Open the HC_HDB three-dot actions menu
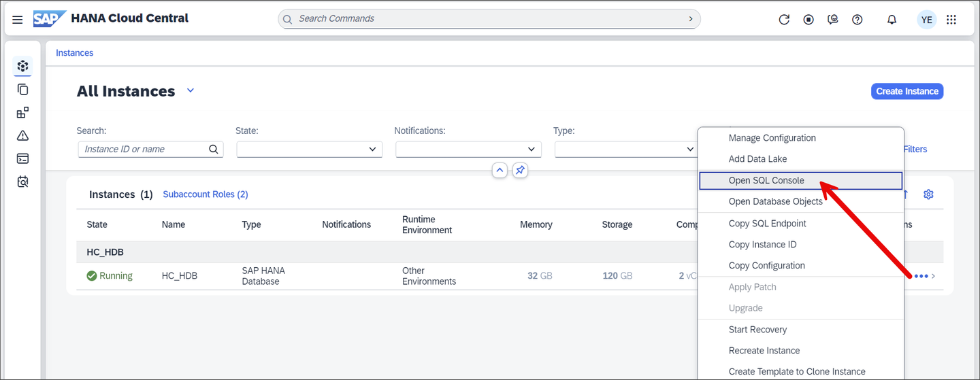 click(921, 276)
